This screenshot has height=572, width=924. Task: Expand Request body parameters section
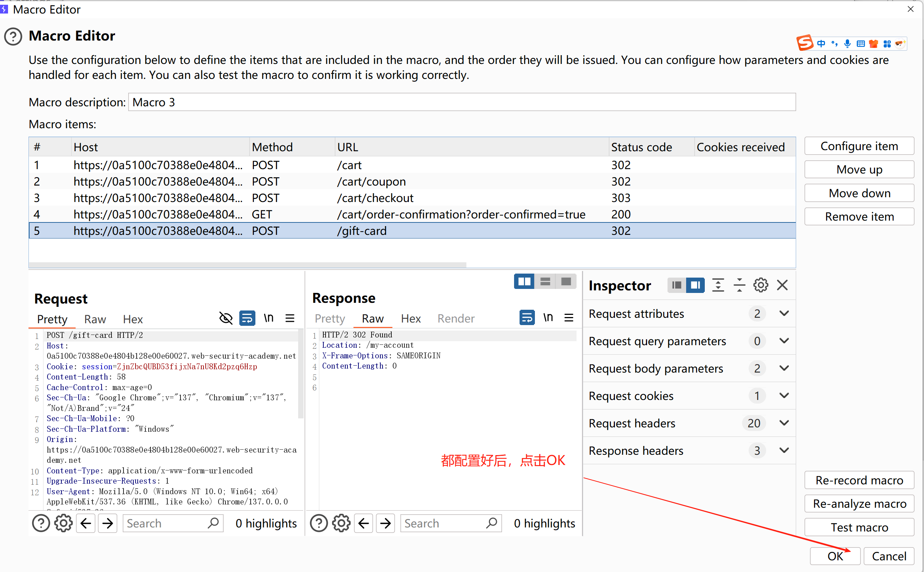(784, 368)
